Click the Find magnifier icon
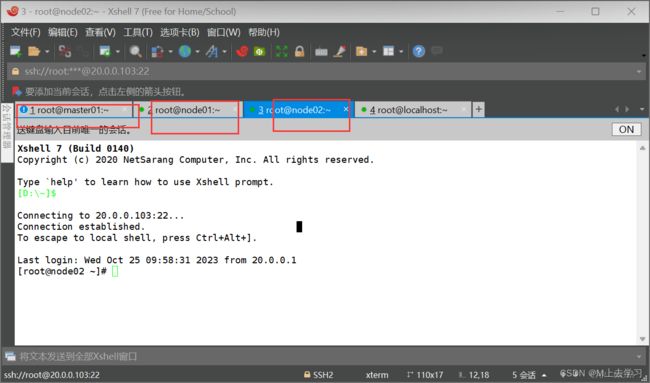The image size is (650, 383). (x=136, y=51)
